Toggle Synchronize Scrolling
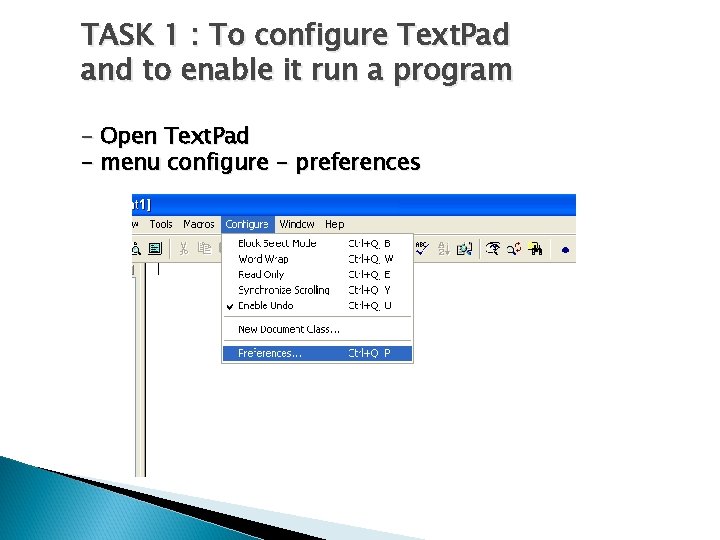Viewport: 720px width, 540px height. pyautogui.click(x=317, y=290)
